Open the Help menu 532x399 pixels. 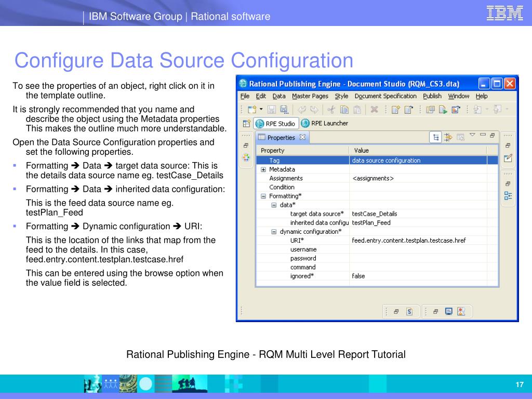pyautogui.click(x=482, y=96)
